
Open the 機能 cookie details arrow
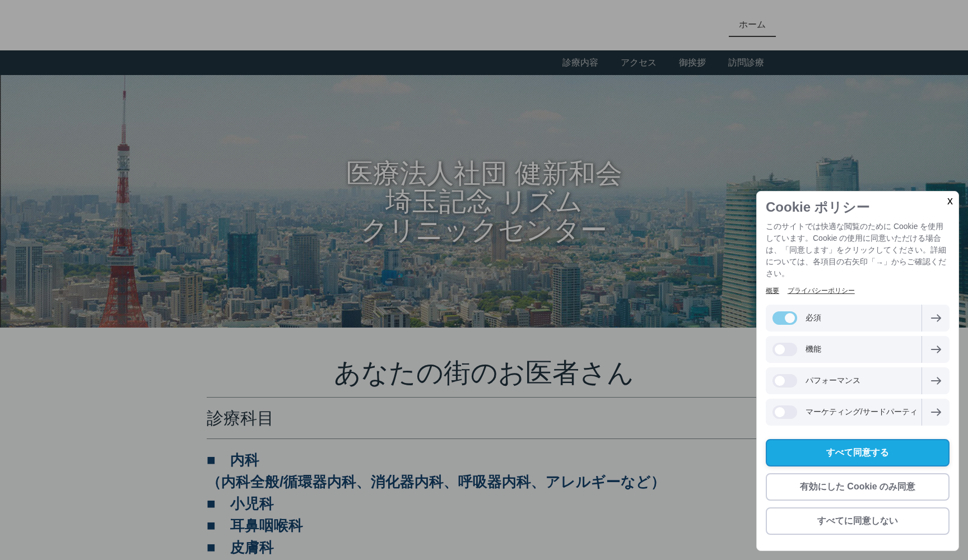[936, 349]
